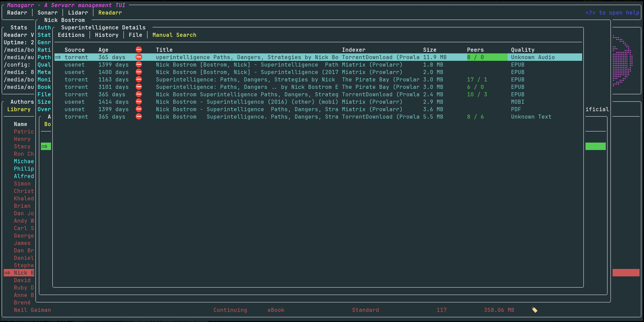The width and height of the screenshot is (644, 322).
Task: Select Neil Gaiman in the authors list
Action: coord(32,310)
